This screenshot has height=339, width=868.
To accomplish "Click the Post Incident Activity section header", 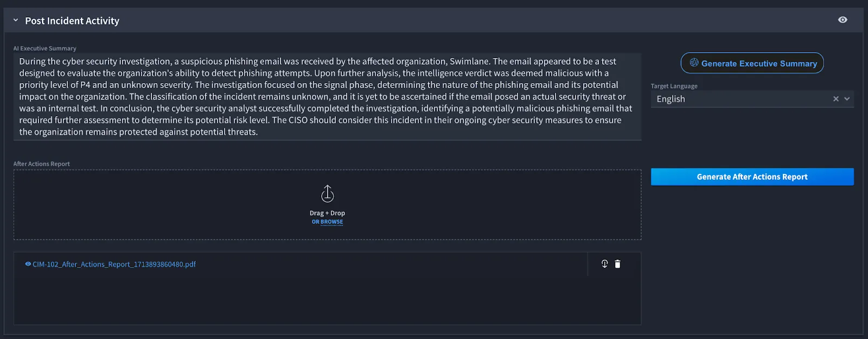I will pos(72,21).
